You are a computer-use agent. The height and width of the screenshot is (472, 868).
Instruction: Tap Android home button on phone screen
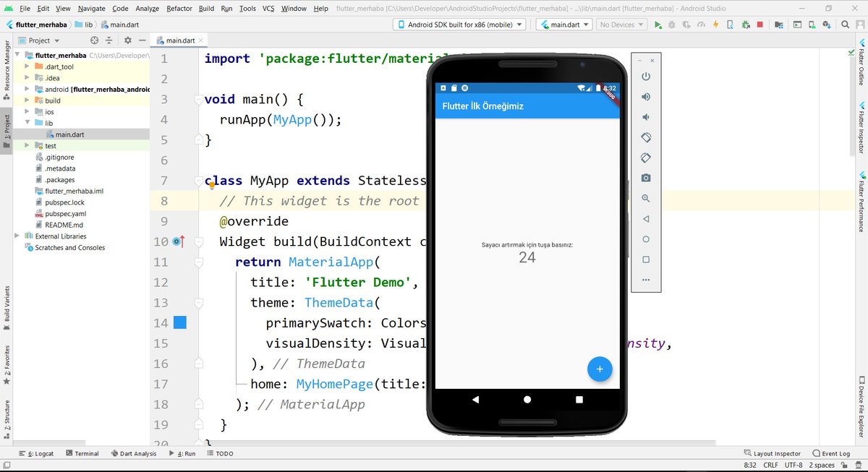[x=527, y=399]
